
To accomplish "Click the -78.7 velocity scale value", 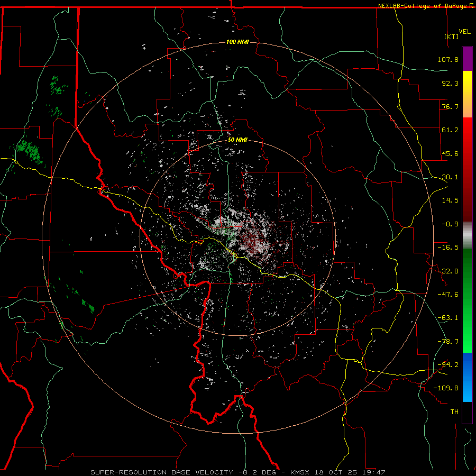I will (448, 342).
